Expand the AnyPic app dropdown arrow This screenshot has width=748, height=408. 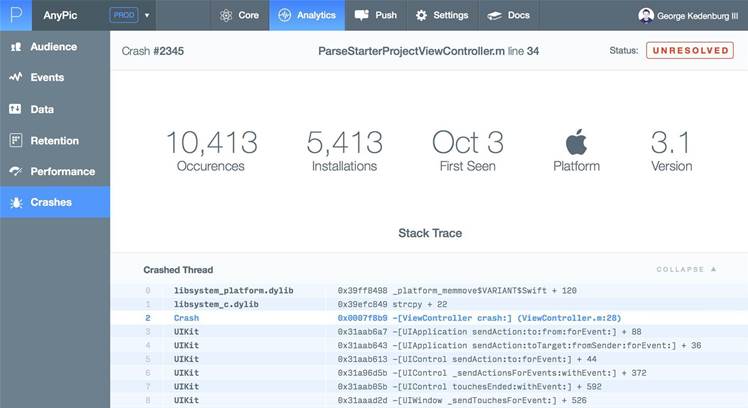[x=148, y=16]
